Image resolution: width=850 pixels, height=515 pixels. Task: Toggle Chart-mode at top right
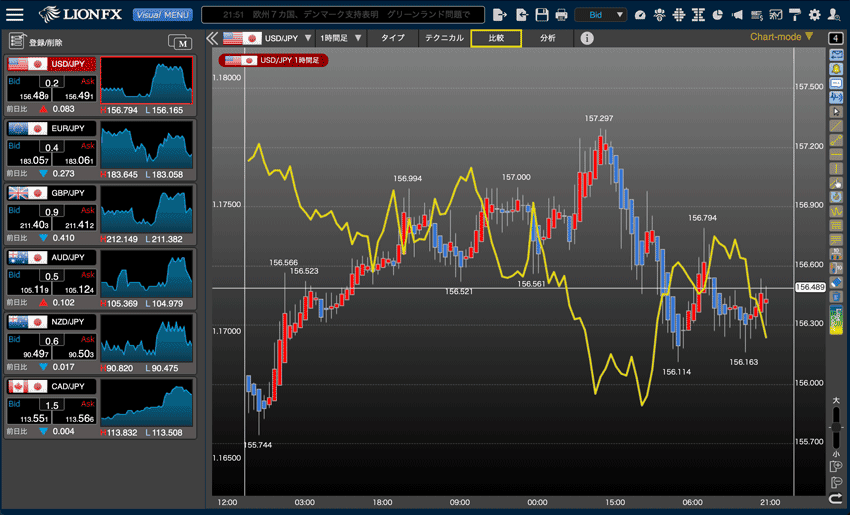pyautogui.click(x=782, y=37)
